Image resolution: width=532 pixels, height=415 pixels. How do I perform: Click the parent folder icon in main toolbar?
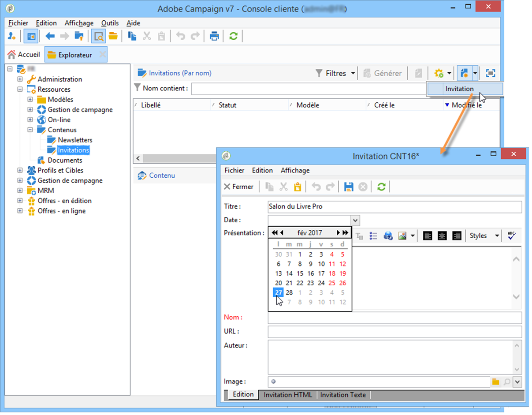79,37
